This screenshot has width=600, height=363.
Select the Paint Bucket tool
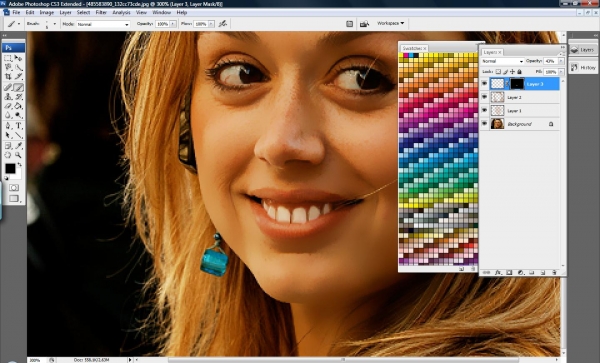tap(18, 106)
